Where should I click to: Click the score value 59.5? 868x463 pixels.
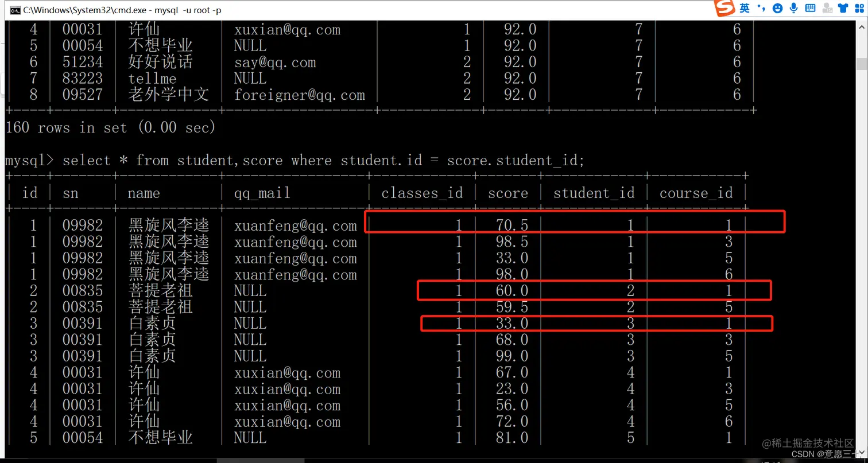512,307
